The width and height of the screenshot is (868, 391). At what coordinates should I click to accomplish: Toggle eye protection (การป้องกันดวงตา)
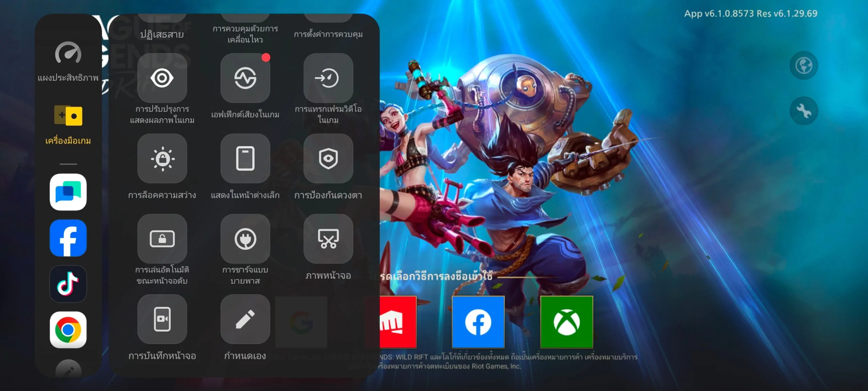point(328,159)
